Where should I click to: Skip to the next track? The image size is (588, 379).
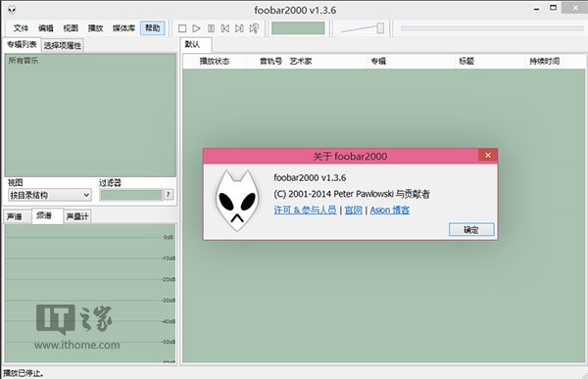click(x=239, y=28)
